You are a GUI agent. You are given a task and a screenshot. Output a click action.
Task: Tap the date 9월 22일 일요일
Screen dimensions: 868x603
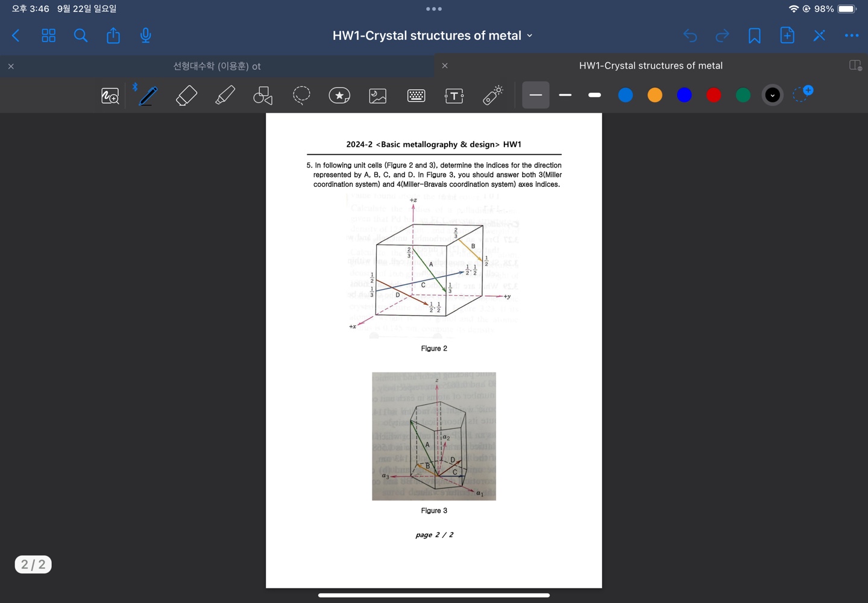tap(87, 9)
